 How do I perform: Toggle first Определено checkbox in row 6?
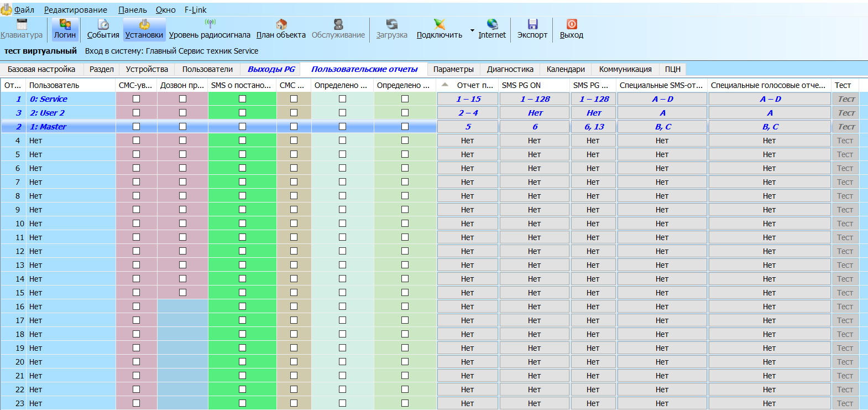point(343,168)
